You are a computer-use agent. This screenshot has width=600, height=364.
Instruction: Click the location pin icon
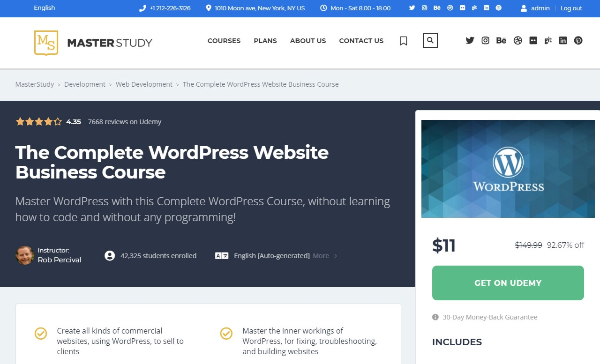pyautogui.click(x=208, y=8)
